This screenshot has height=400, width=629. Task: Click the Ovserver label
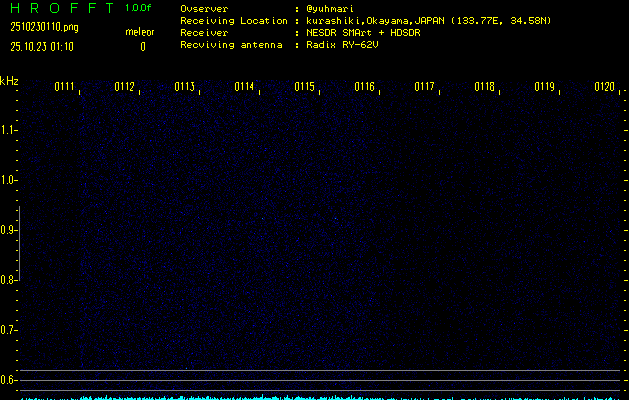204,9
